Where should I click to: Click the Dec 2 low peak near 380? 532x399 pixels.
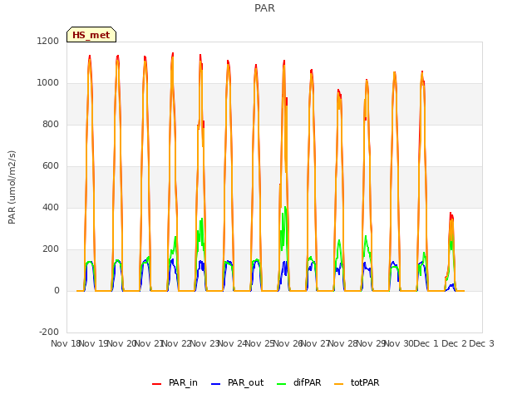451,214
